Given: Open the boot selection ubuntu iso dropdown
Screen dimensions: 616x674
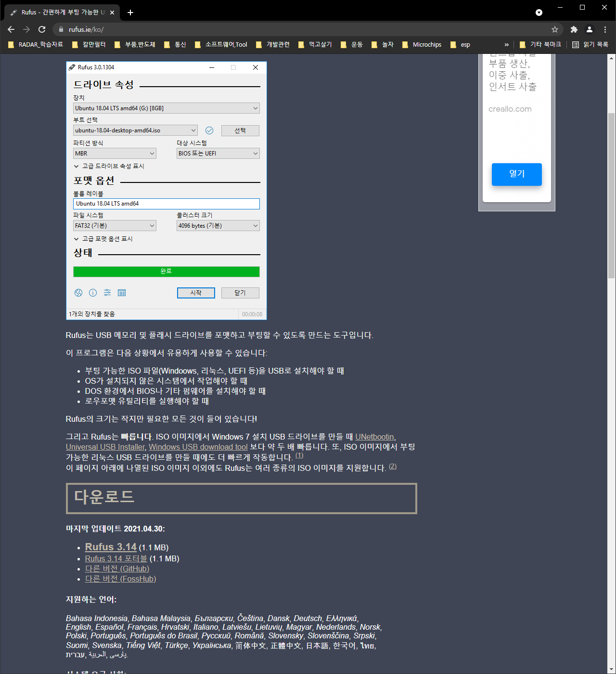Looking at the screenshot, I should [136, 130].
